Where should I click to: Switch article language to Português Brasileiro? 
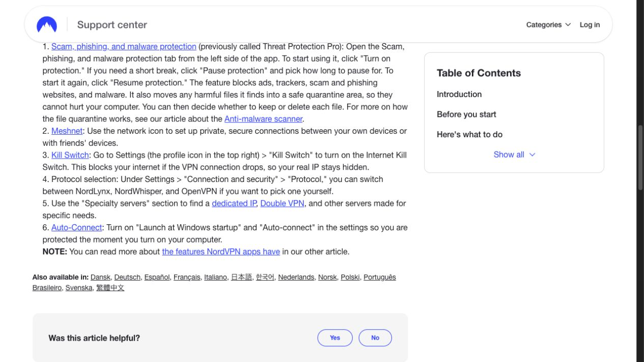coord(379,277)
